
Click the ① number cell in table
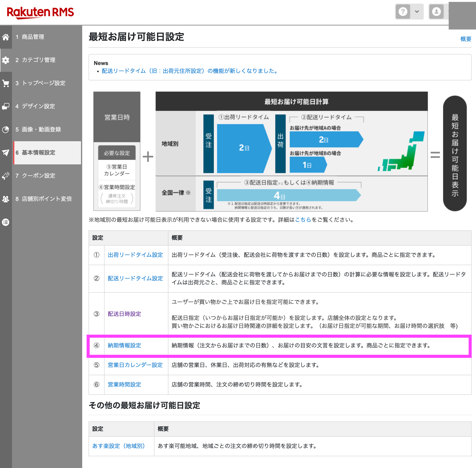pos(97,255)
